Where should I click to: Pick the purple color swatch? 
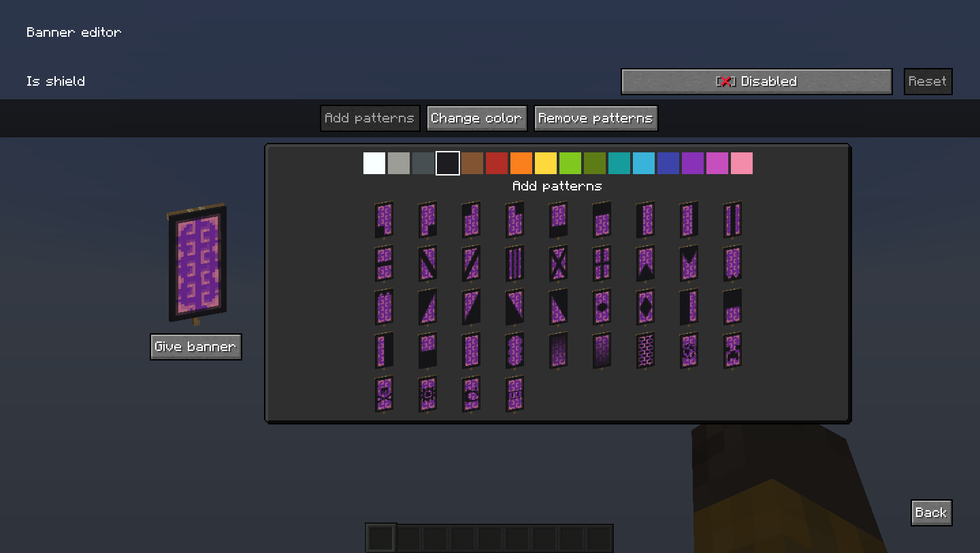[x=693, y=163]
